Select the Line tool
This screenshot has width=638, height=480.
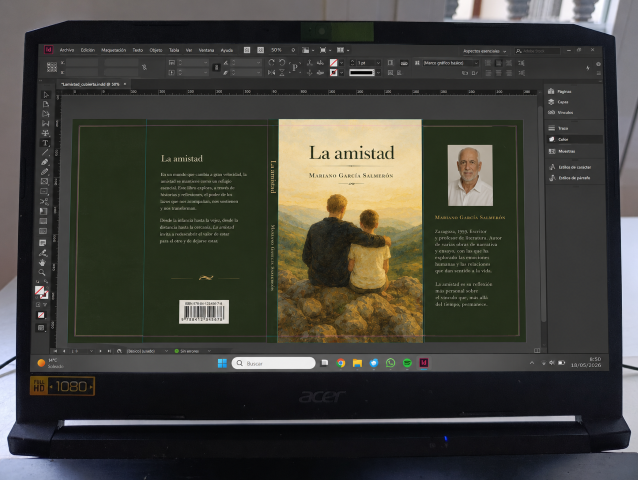[x=45, y=153]
